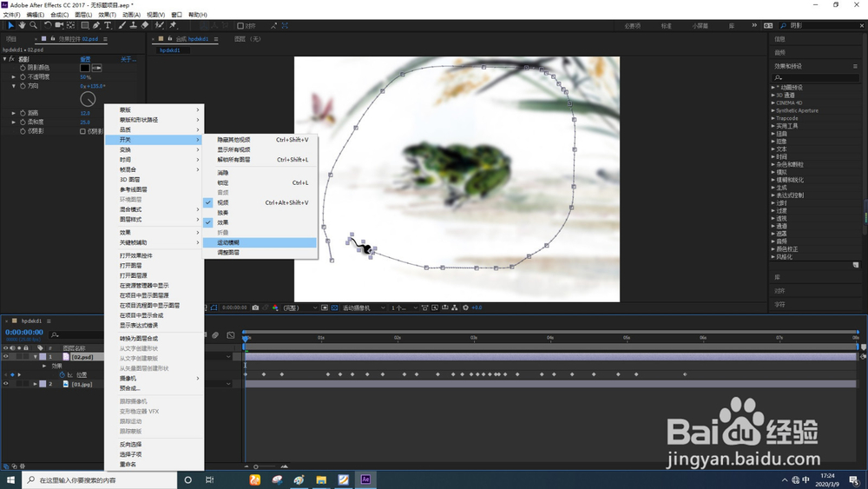Expand the 距离 property

click(x=14, y=113)
